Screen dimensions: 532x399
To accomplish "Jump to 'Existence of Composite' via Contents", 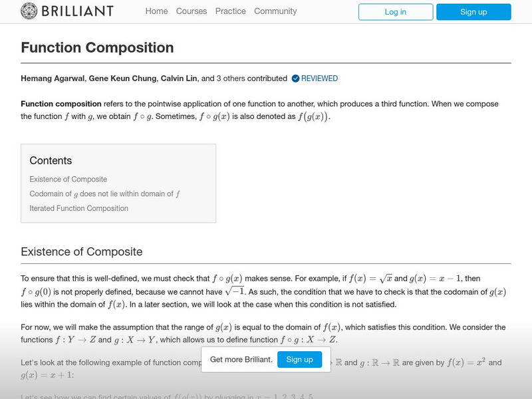I will point(68,179).
